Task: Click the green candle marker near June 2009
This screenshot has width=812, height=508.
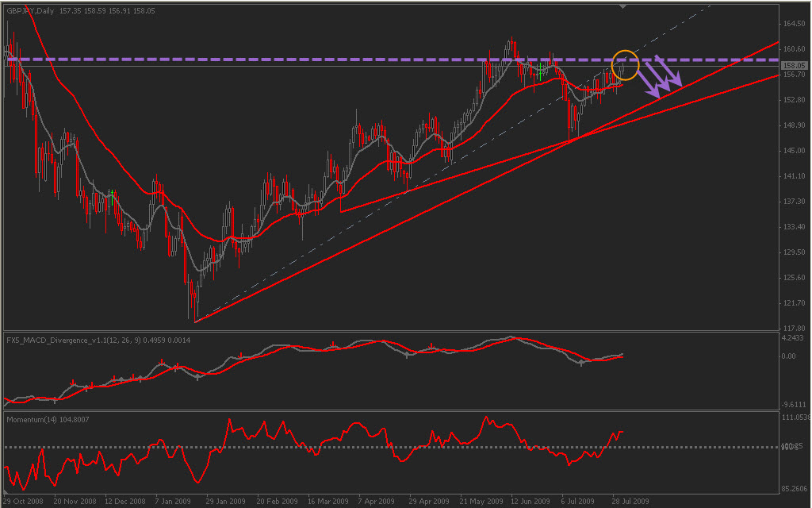Action: 539,71
